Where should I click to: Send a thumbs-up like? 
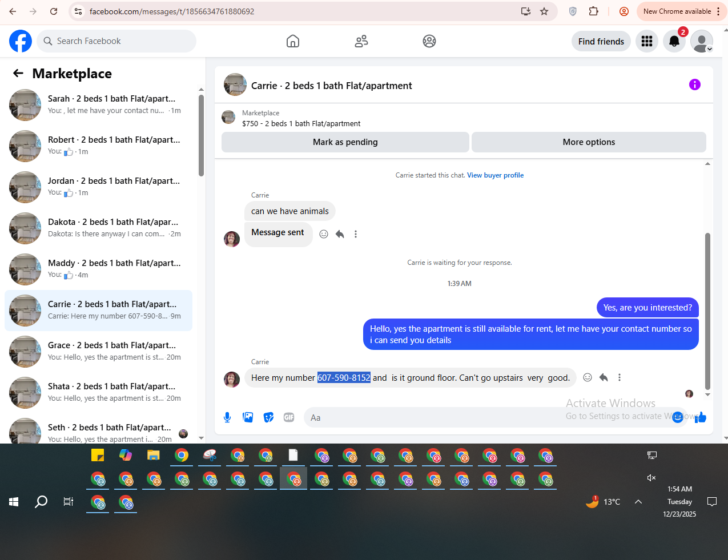[x=701, y=417]
